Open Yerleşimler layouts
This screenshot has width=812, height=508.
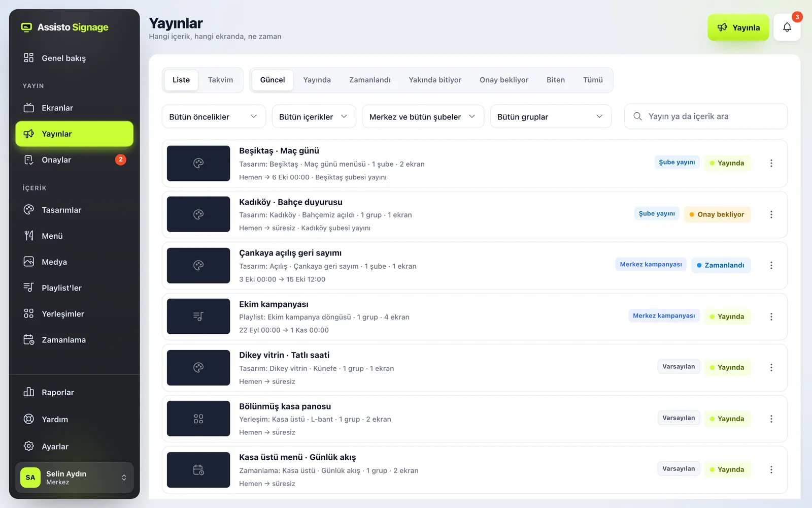point(74,313)
